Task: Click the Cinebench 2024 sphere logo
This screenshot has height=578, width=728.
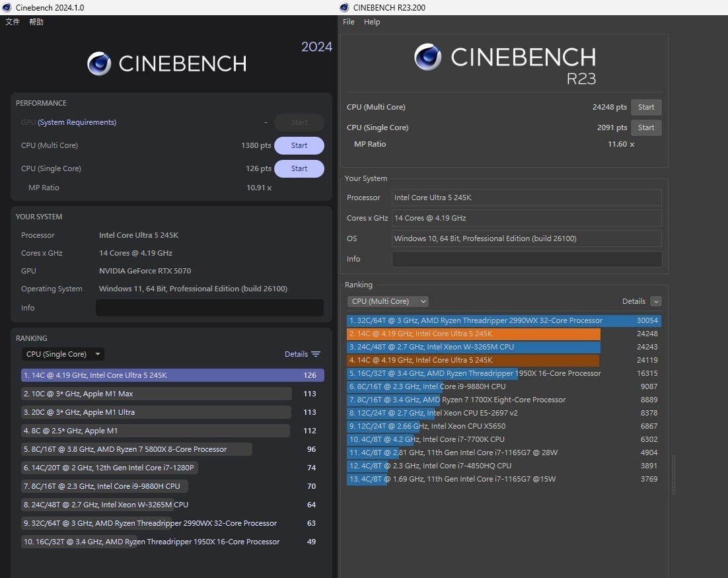Action: coord(99,63)
